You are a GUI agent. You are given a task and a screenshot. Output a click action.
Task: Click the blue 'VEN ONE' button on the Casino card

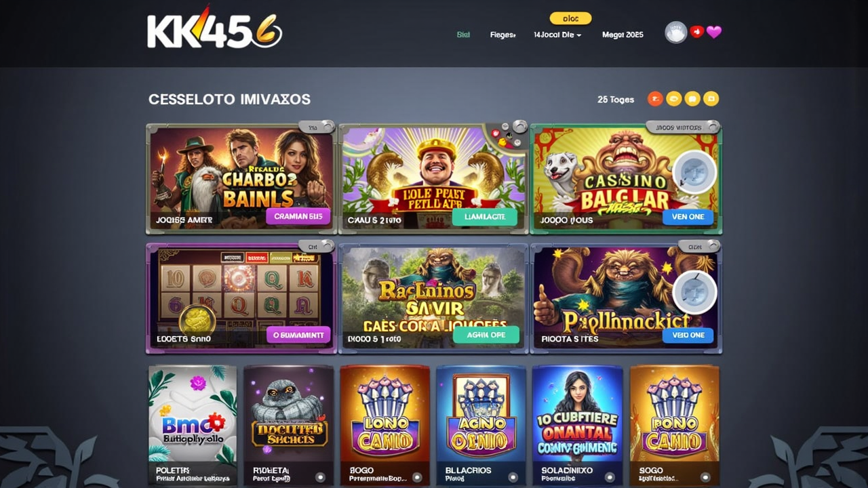688,217
